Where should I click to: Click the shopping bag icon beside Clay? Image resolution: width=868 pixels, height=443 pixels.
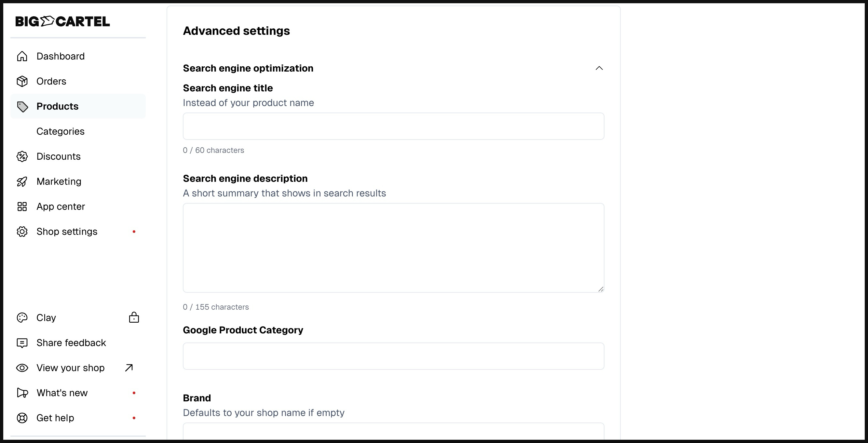[134, 318]
